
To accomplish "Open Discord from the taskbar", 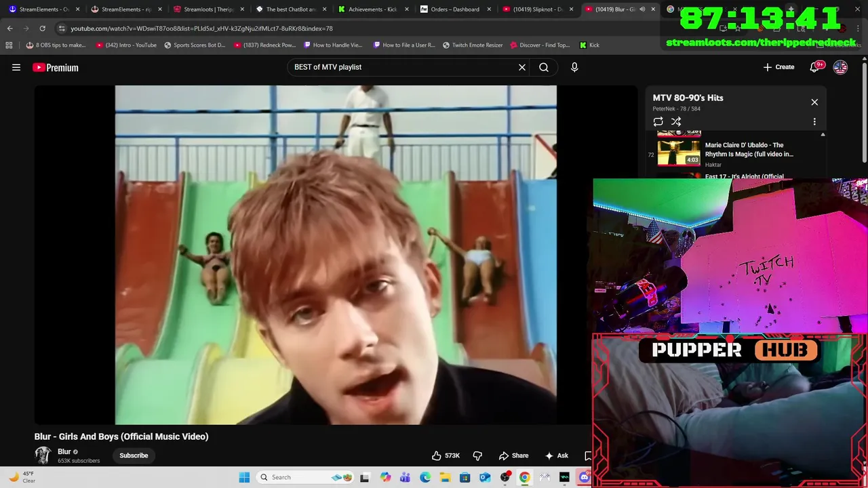I will 585,477.
